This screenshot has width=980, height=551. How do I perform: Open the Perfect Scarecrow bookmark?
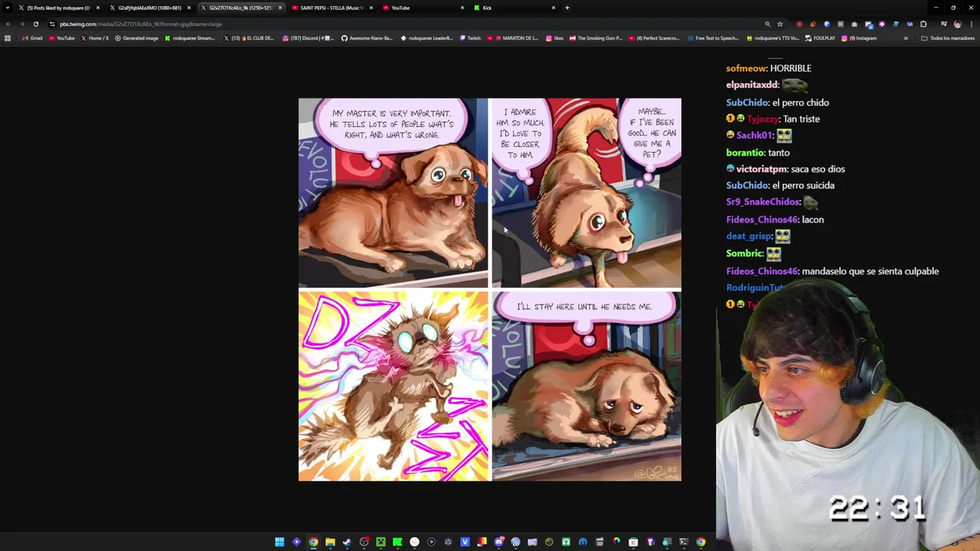tap(655, 38)
